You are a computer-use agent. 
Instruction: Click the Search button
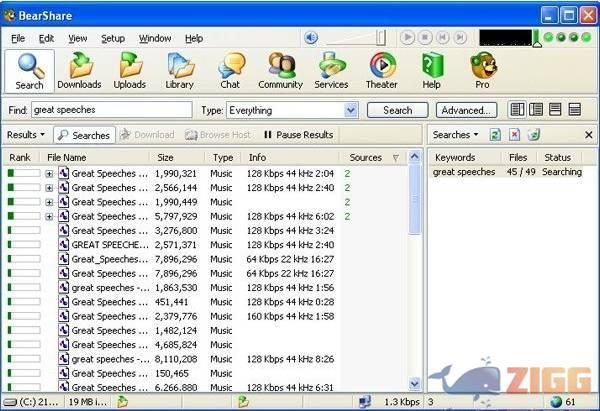coord(398,110)
